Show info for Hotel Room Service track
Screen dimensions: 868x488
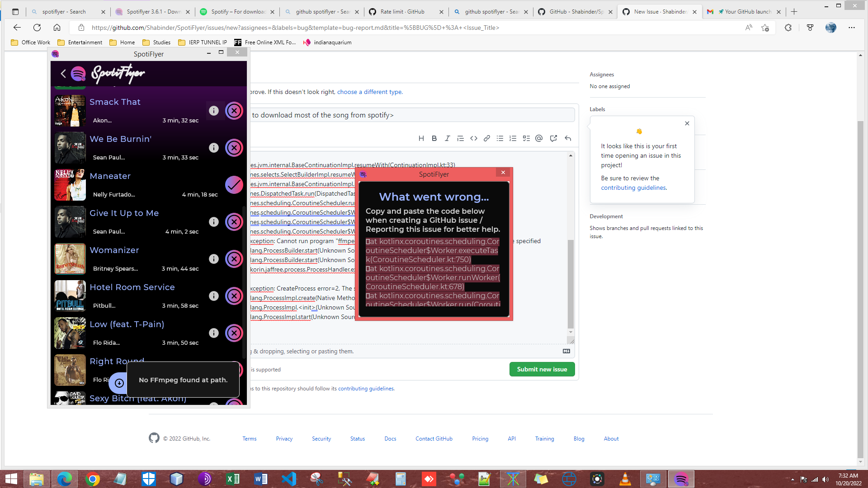coord(214,296)
